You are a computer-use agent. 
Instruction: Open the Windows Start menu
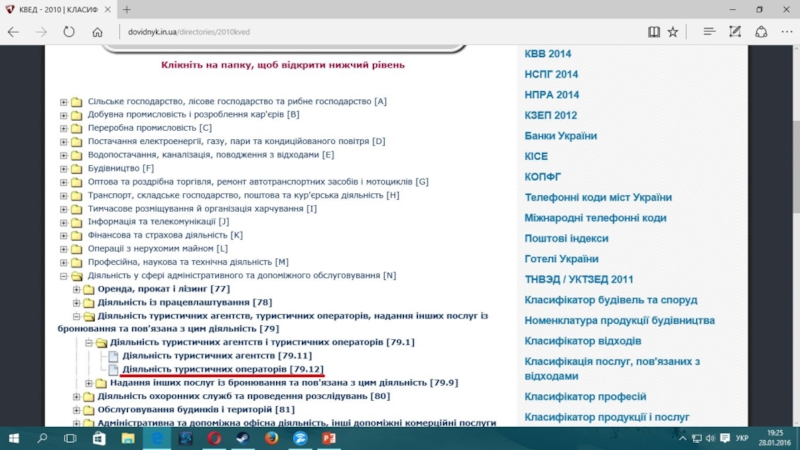coord(14,438)
